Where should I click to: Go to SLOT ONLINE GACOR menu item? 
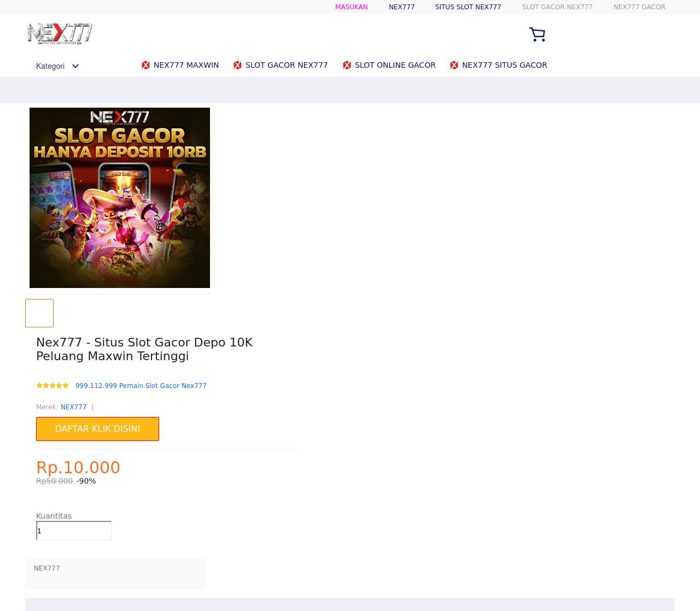(x=395, y=65)
